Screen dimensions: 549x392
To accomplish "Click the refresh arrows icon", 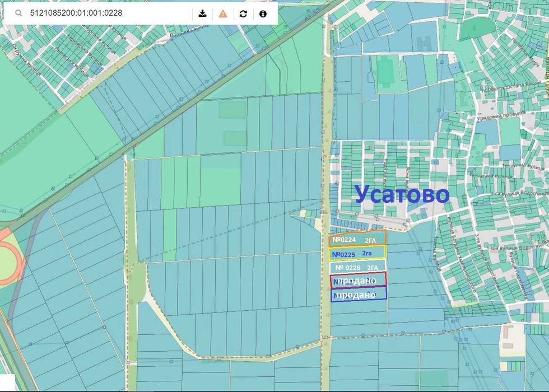I will tap(243, 13).
